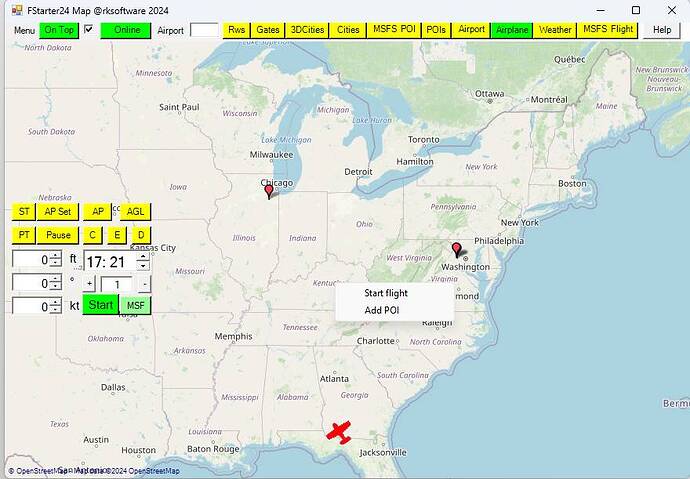Click the plus zoom button
This screenshot has width=690, height=479.
coord(89,284)
